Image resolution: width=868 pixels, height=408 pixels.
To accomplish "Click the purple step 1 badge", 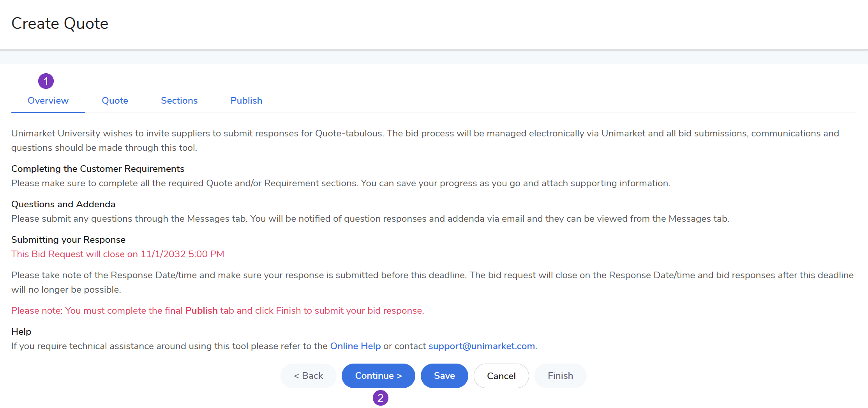I will tap(46, 81).
